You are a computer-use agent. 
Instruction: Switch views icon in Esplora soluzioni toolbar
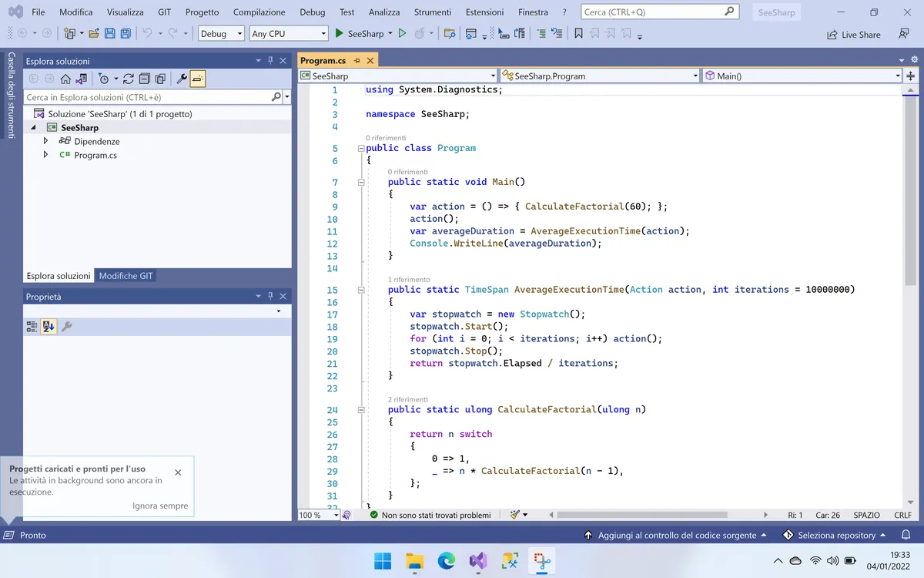[x=81, y=79]
